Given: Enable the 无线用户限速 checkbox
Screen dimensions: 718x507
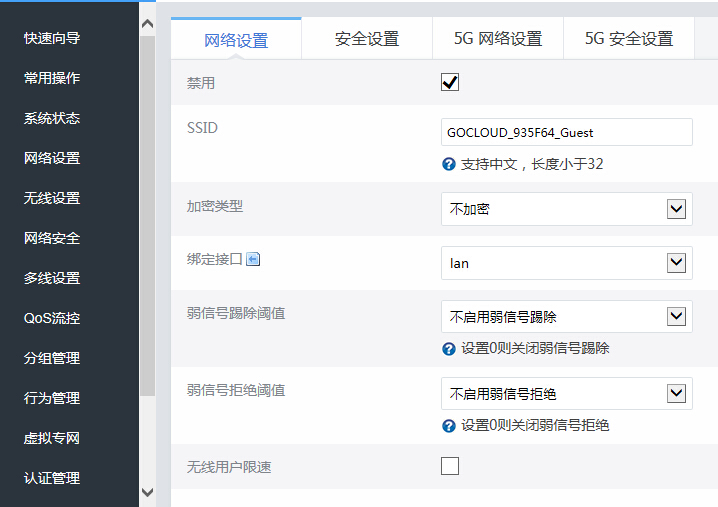Looking at the screenshot, I should click(x=450, y=466).
